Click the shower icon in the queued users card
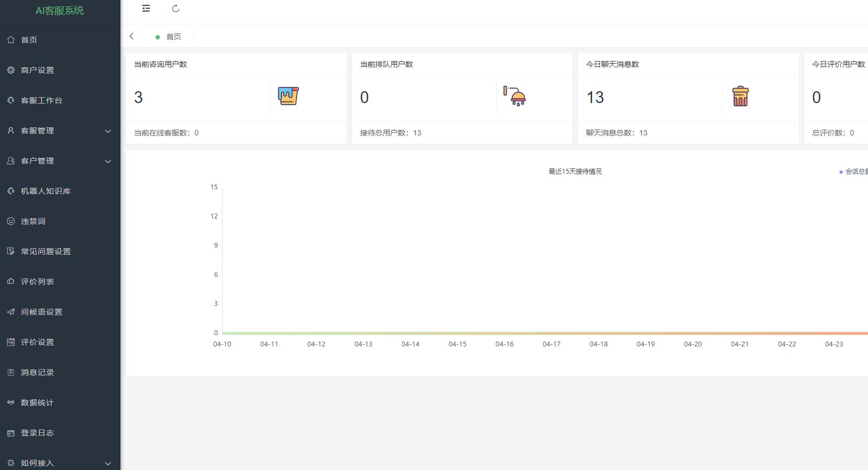 coord(515,97)
